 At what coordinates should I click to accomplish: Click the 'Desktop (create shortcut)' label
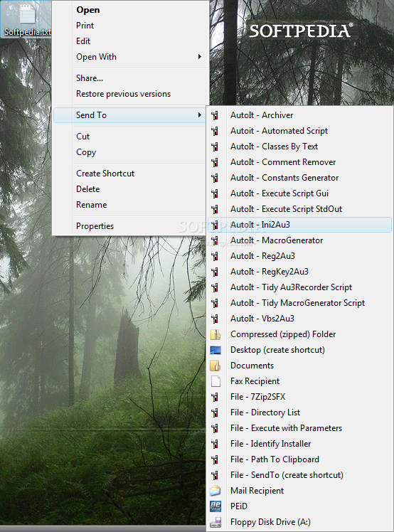(277, 350)
